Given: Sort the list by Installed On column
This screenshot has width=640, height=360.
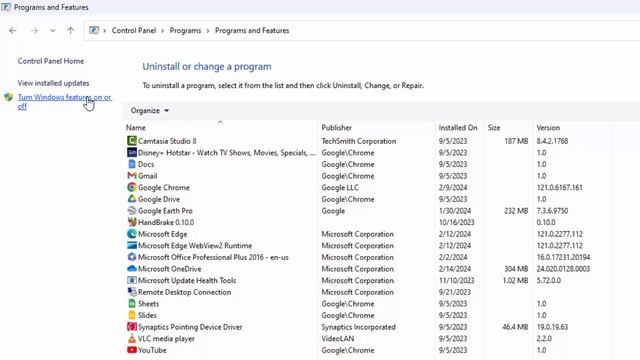Looking at the screenshot, I should (x=459, y=128).
